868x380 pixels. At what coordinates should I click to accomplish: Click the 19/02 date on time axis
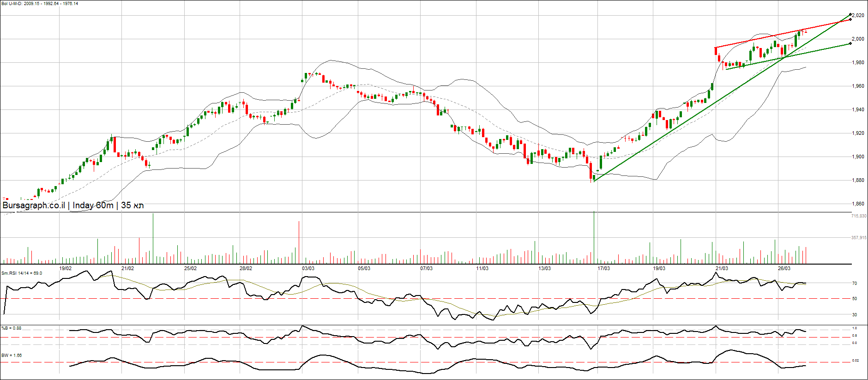coord(66,268)
